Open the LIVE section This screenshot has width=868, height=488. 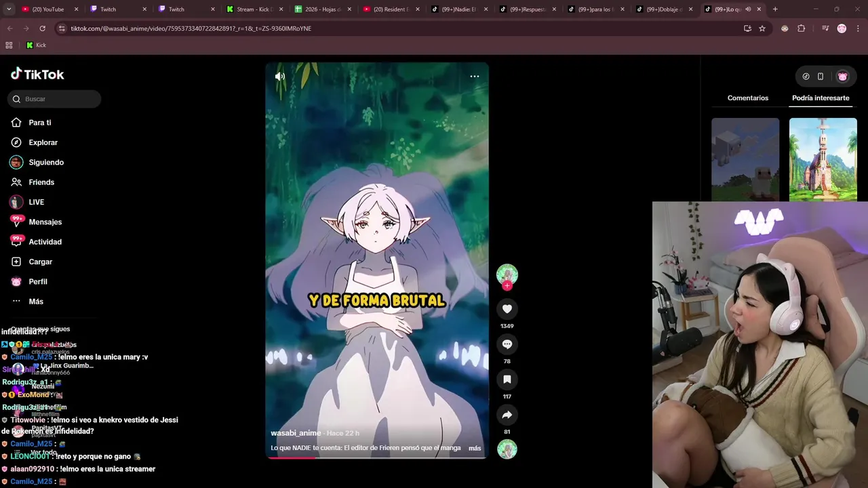(x=36, y=202)
